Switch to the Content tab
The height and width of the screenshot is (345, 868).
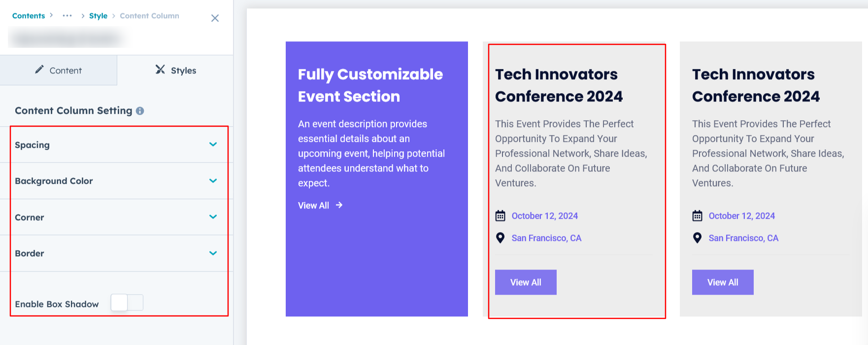click(59, 70)
